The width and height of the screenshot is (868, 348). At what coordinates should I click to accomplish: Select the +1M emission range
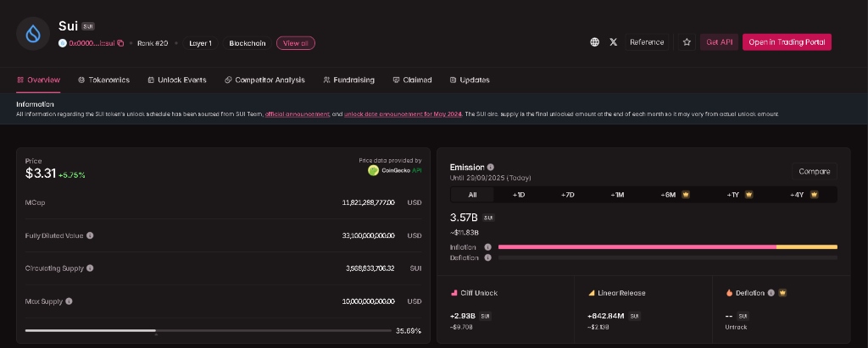[x=617, y=195]
